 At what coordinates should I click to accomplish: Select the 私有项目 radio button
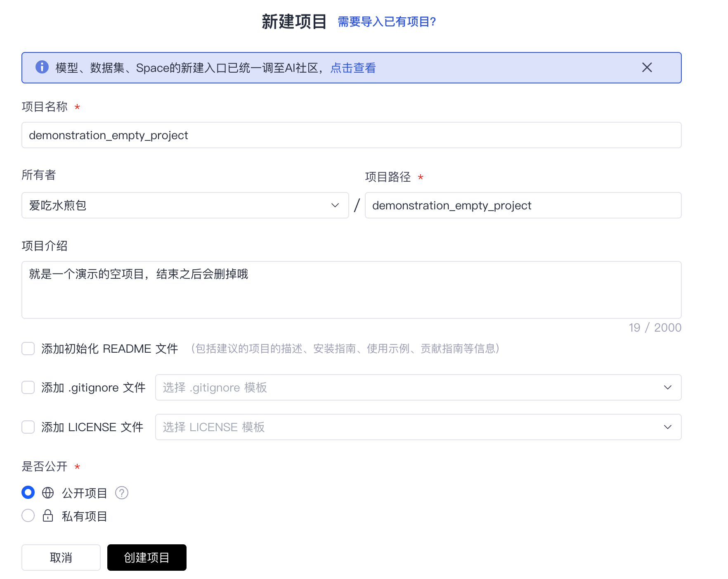point(28,515)
